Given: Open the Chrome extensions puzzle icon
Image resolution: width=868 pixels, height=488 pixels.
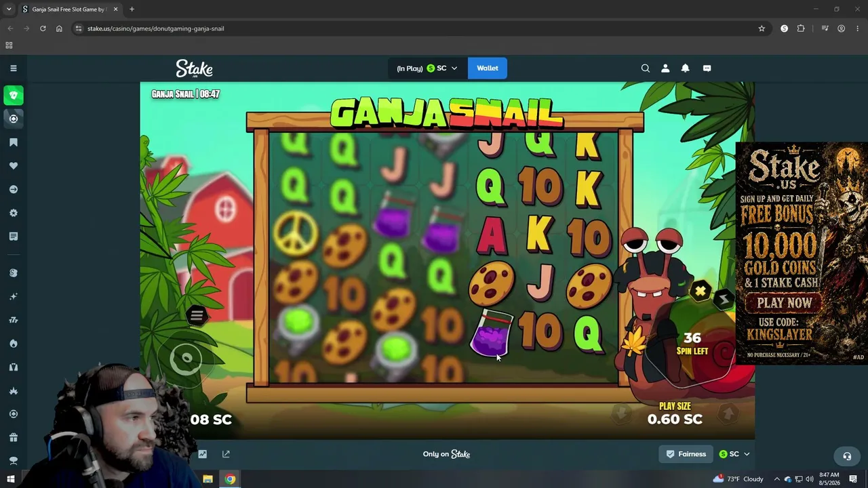Looking at the screenshot, I should pyautogui.click(x=801, y=28).
